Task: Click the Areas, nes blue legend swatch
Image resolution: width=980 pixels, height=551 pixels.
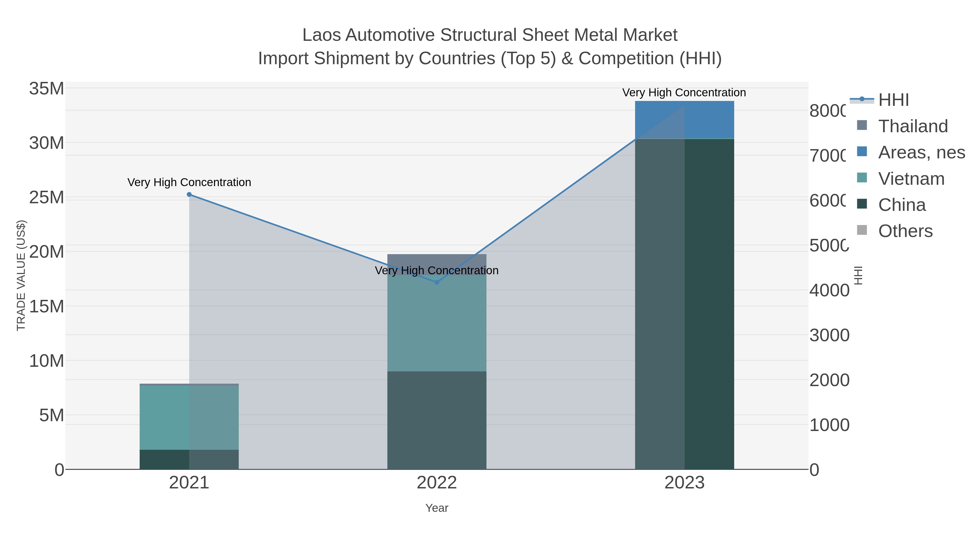Action: tap(862, 151)
